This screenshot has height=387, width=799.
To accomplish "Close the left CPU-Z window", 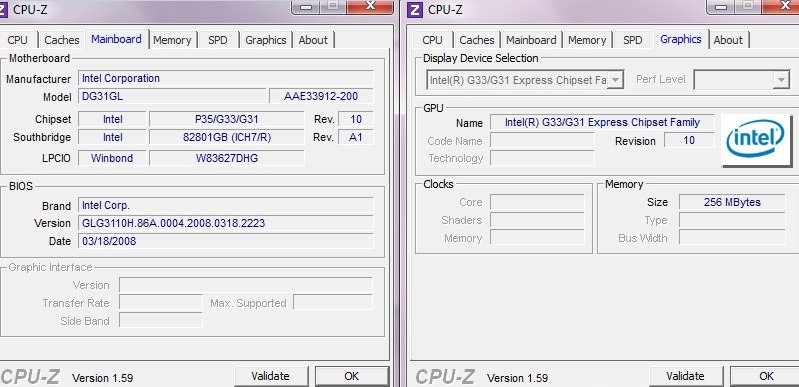I will [371, 6].
